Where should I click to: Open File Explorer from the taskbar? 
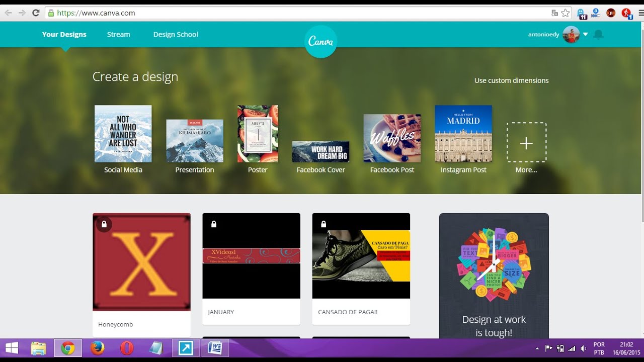point(39,348)
